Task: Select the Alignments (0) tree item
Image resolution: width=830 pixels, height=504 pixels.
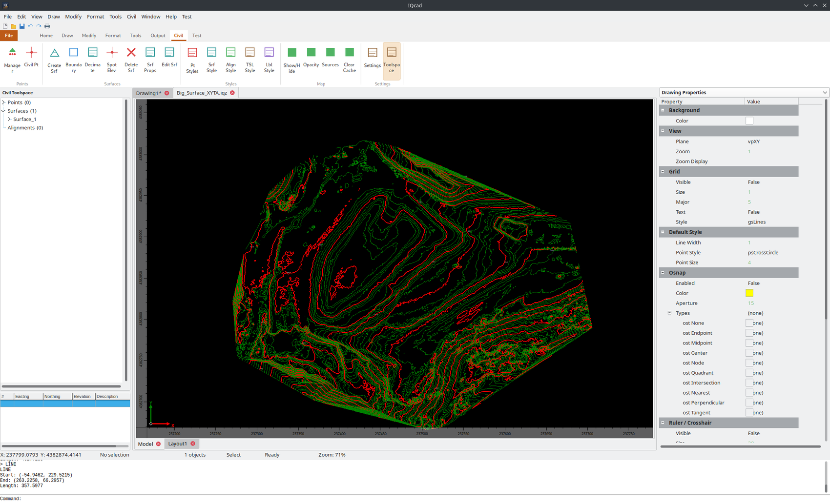Action: tap(25, 128)
